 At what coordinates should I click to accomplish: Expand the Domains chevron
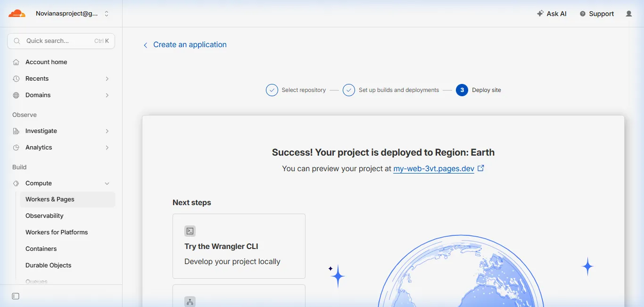click(x=107, y=95)
